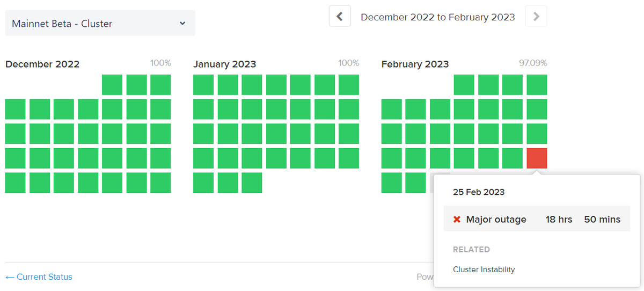Return via the Current Status link

click(x=39, y=277)
